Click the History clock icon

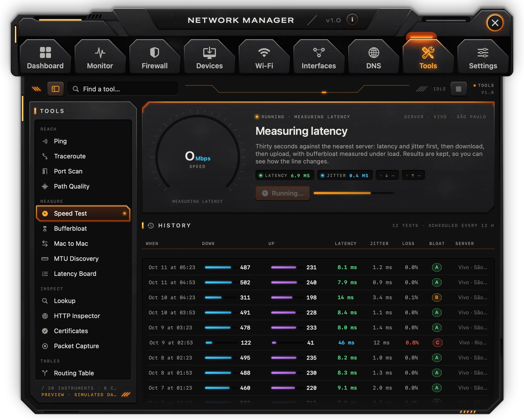[x=151, y=226]
